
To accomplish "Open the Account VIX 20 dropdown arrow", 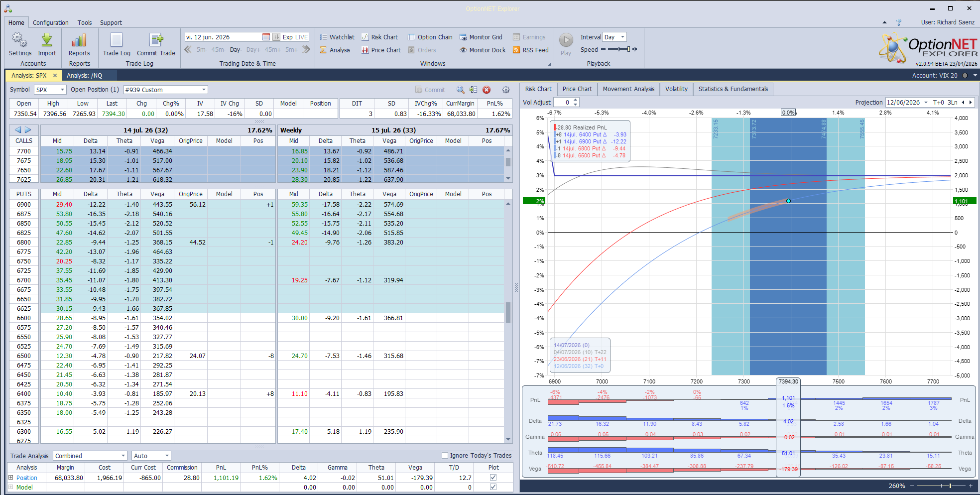I will [x=975, y=76].
